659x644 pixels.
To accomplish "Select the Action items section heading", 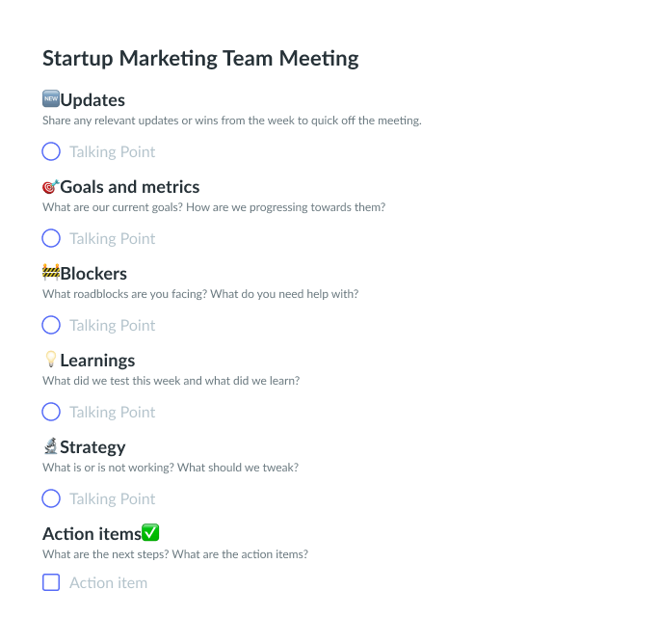I will tap(91, 533).
